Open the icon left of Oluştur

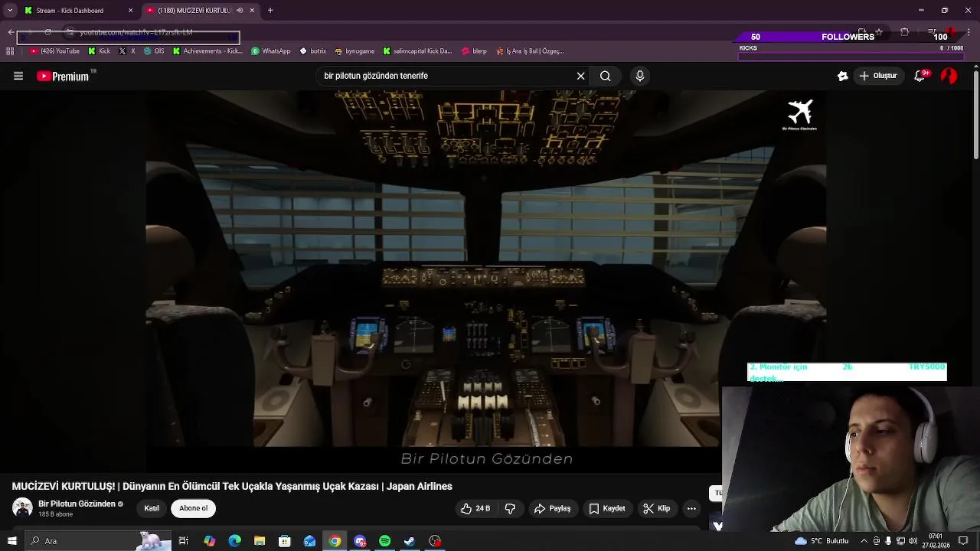point(843,76)
